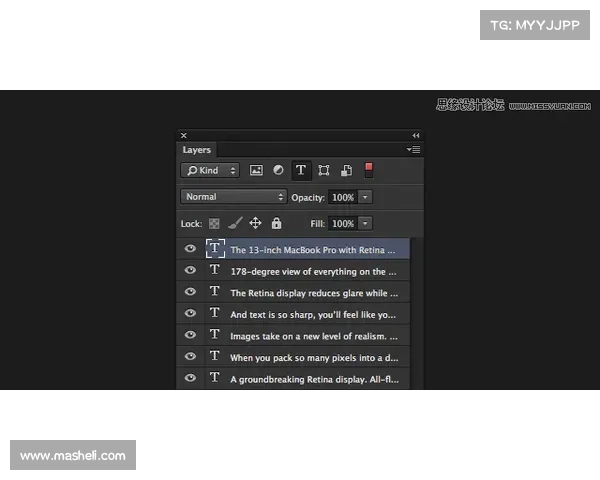Filter for adjustment layers icon

pyautogui.click(x=278, y=170)
